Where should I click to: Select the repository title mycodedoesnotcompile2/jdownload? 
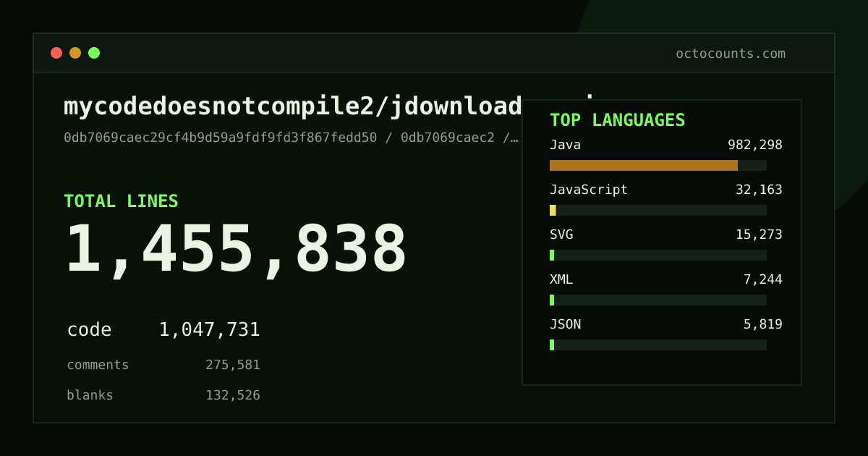click(293, 106)
